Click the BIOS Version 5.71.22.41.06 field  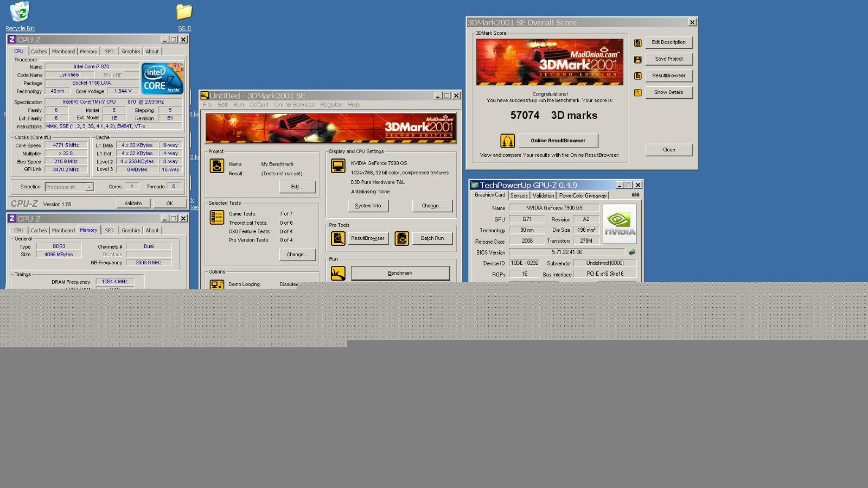(x=567, y=252)
